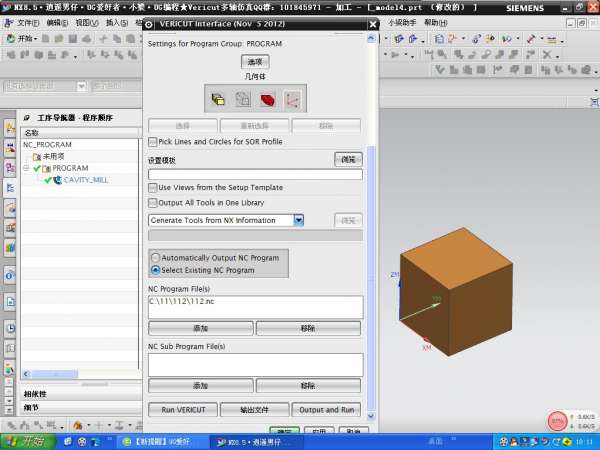Check Use Views from the Setup Template
The image size is (600, 450).
click(x=153, y=187)
